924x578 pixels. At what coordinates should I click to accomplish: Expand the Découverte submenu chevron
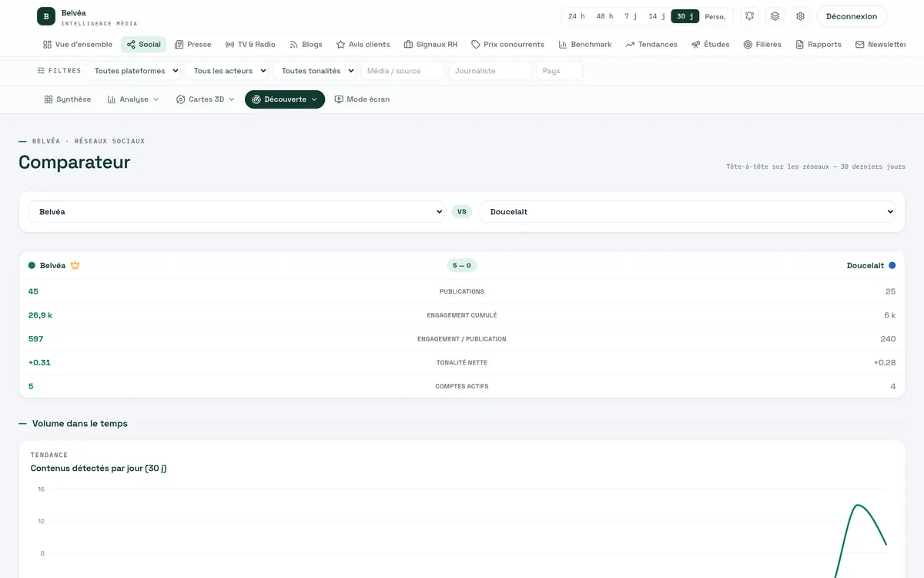(x=314, y=99)
